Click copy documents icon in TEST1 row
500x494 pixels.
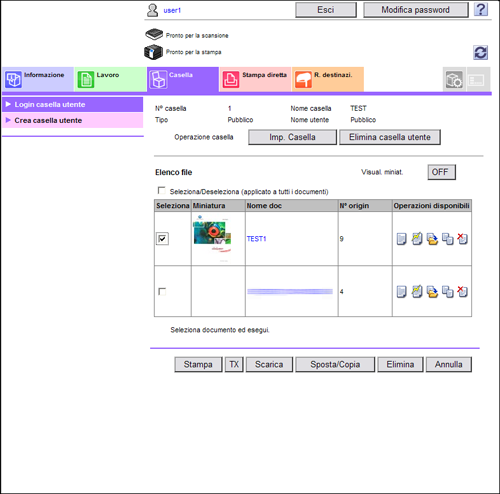(x=447, y=239)
